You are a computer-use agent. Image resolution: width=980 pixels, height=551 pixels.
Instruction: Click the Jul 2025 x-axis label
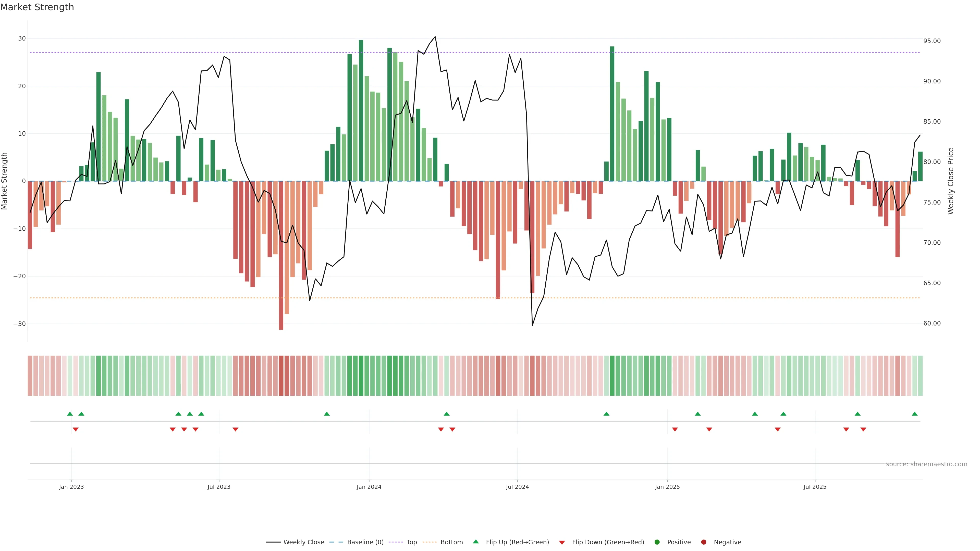[x=815, y=487]
